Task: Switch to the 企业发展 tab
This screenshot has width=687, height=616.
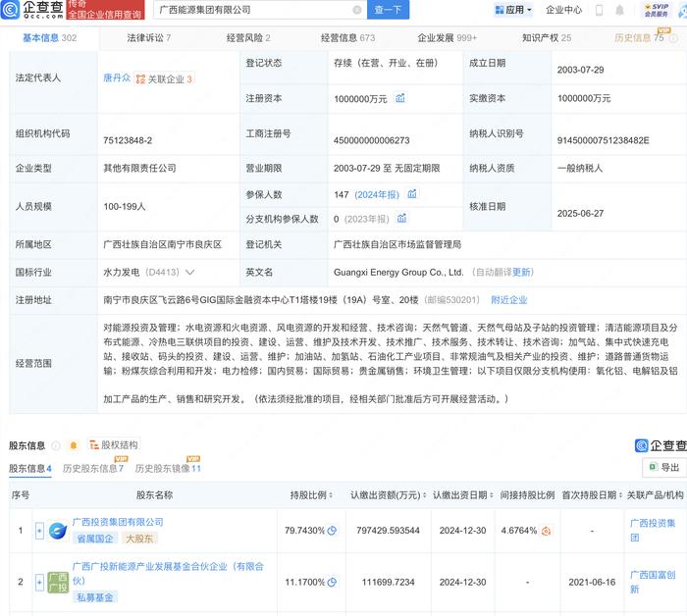Action: [447, 38]
